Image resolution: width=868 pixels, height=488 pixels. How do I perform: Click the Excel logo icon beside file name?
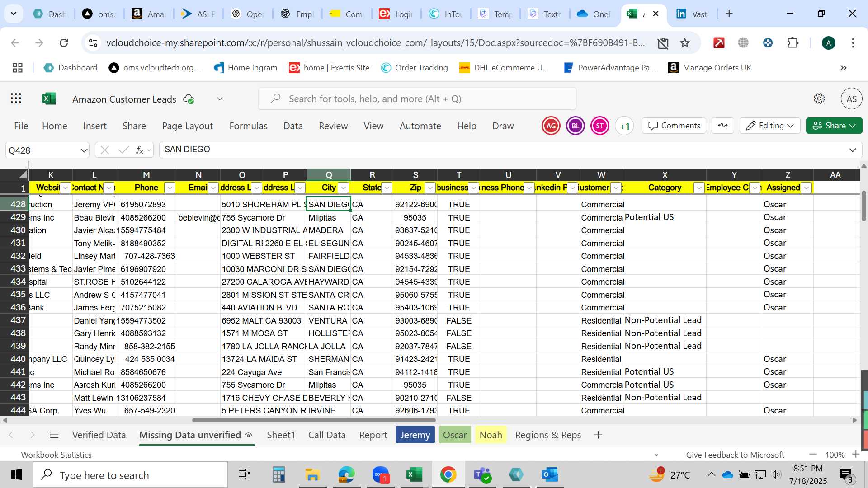[49, 99]
